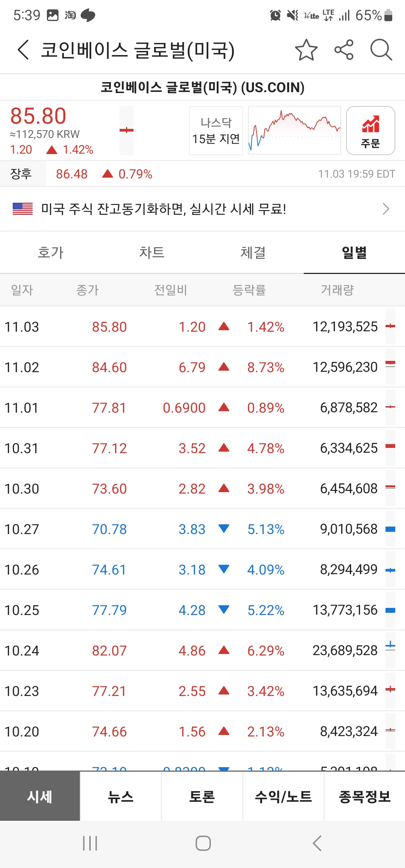This screenshot has width=405, height=868.
Task: Select the 10.20 date row
Action: click(202, 732)
